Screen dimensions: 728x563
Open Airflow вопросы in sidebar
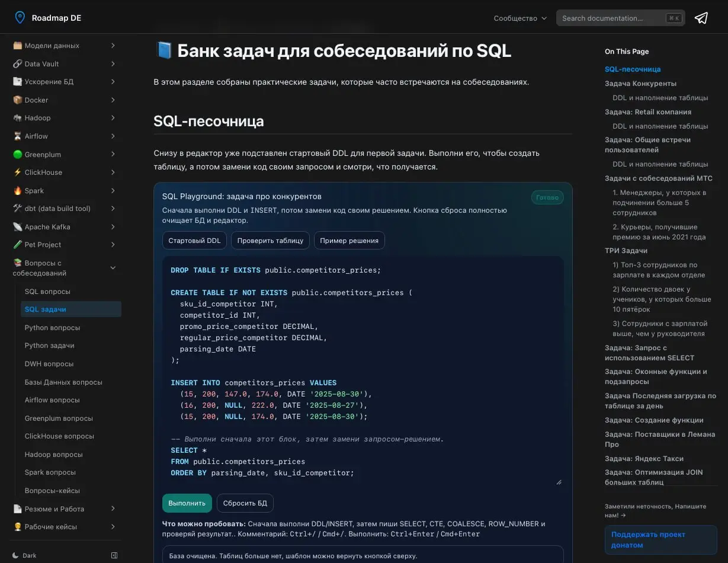click(x=71, y=400)
